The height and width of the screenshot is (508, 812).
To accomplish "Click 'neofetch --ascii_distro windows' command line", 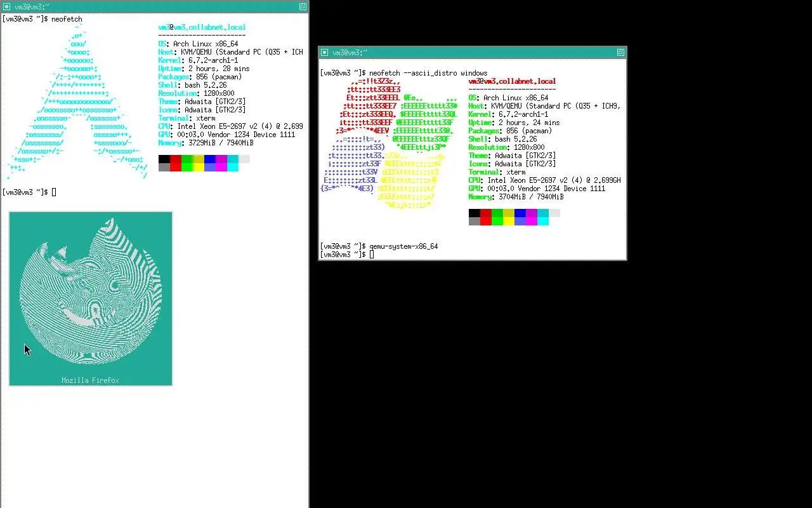I will point(428,73).
